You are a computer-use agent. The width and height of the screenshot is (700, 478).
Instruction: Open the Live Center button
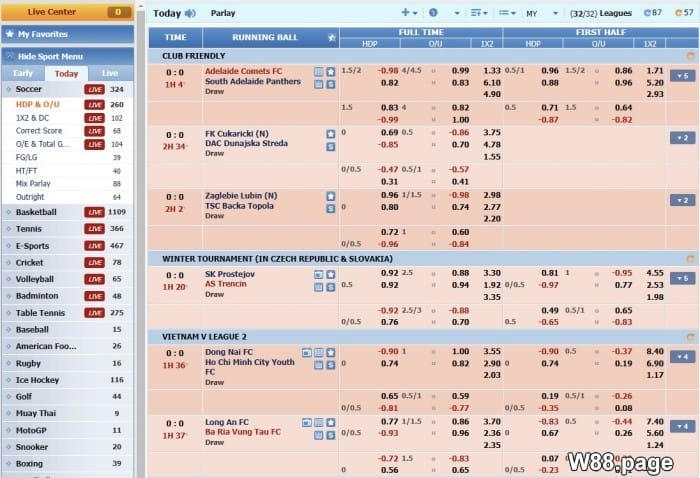pyautogui.click(x=68, y=12)
